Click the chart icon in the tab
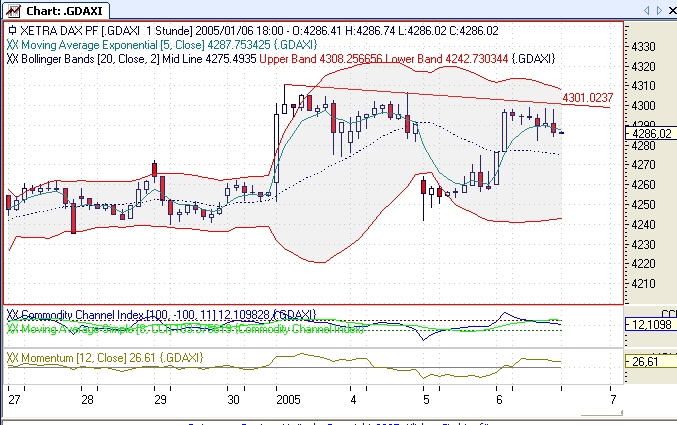 click(13, 11)
